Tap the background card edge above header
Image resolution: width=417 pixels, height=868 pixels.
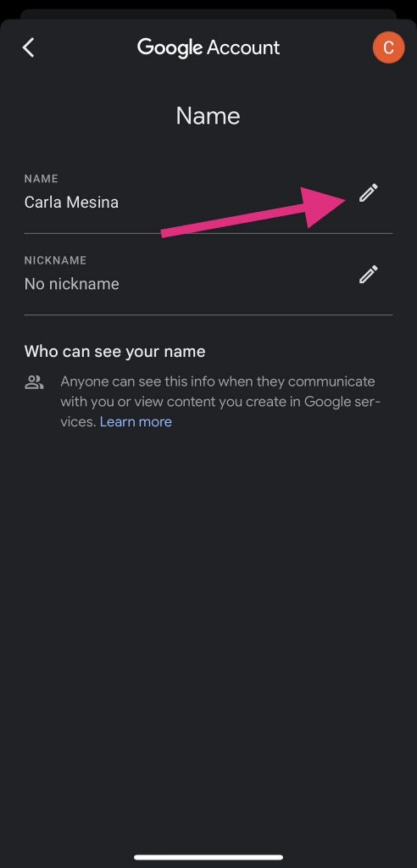pyautogui.click(x=208, y=14)
